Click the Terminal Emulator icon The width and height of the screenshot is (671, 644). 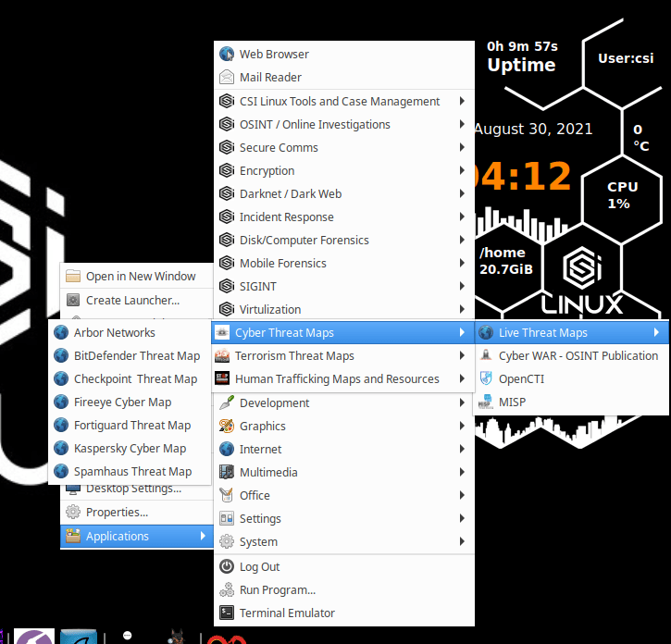pyautogui.click(x=227, y=613)
